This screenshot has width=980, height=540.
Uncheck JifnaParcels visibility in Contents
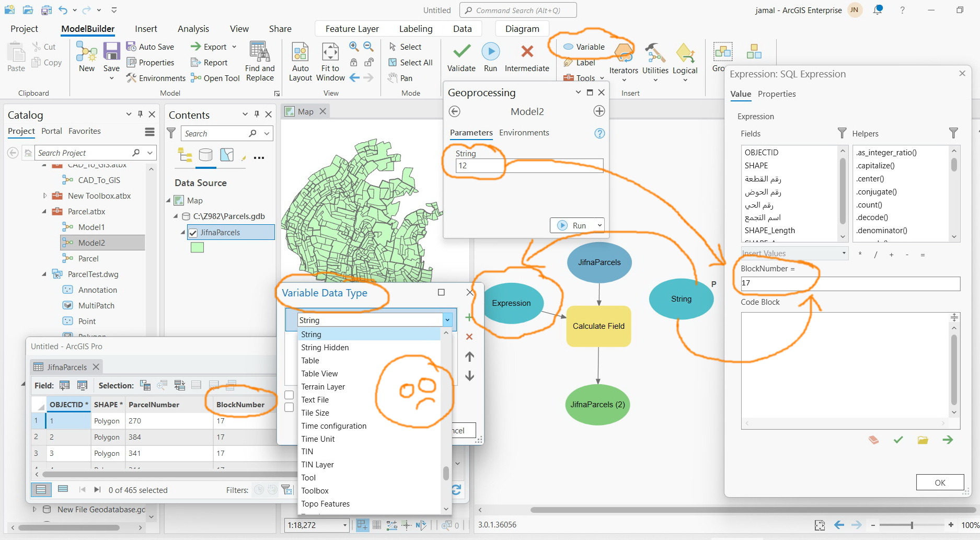[193, 232]
